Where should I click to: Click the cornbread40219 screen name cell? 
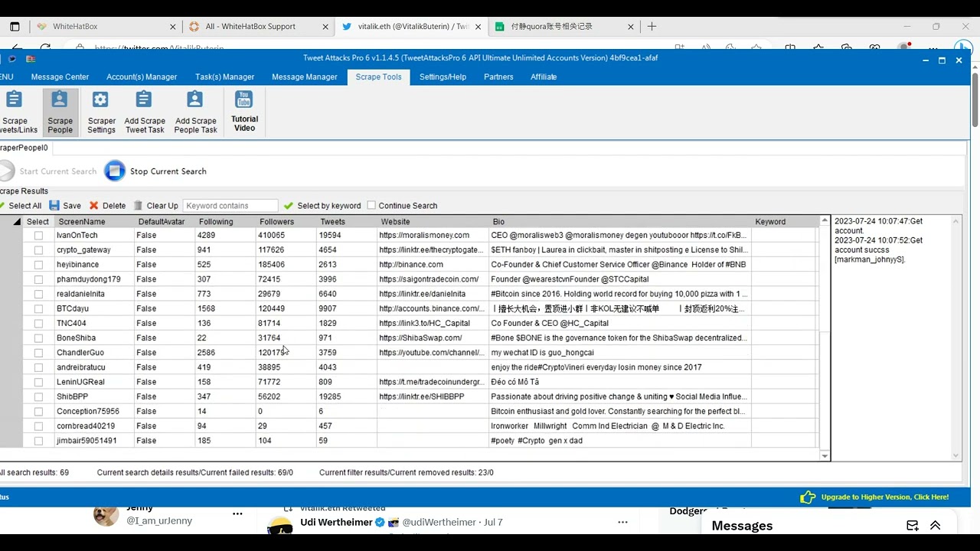(x=94, y=426)
